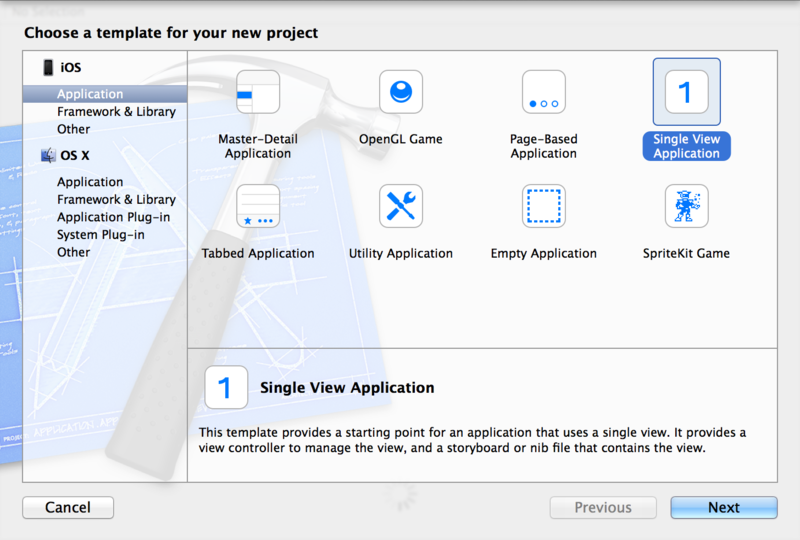Choose the OpenGL Game template icon

pyautogui.click(x=401, y=92)
